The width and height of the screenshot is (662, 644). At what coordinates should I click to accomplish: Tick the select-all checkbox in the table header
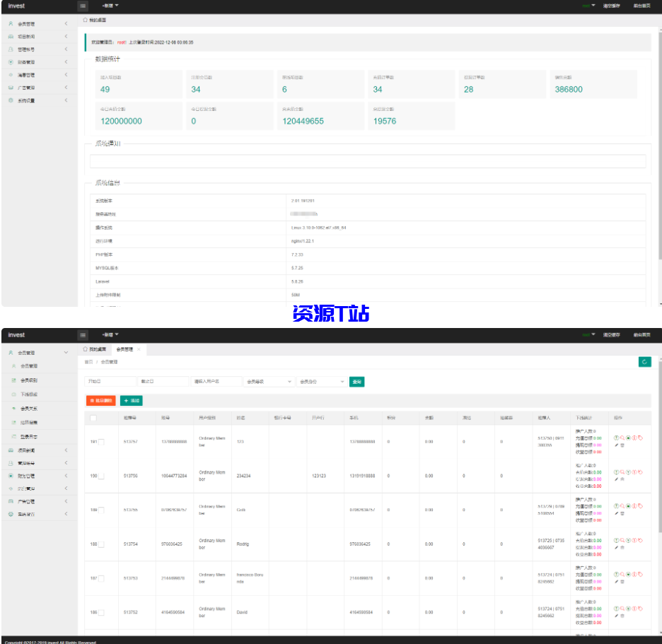click(93, 418)
